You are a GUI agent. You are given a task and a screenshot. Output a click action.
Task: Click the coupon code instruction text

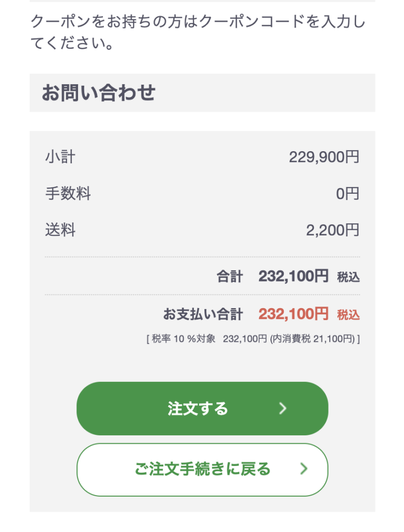tap(198, 32)
